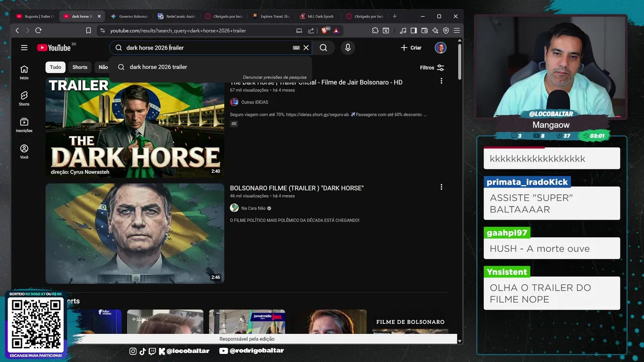The image size is (644, 362).
Task: Open the YouTube hamburger guide menu
Action: coord(24,48)
